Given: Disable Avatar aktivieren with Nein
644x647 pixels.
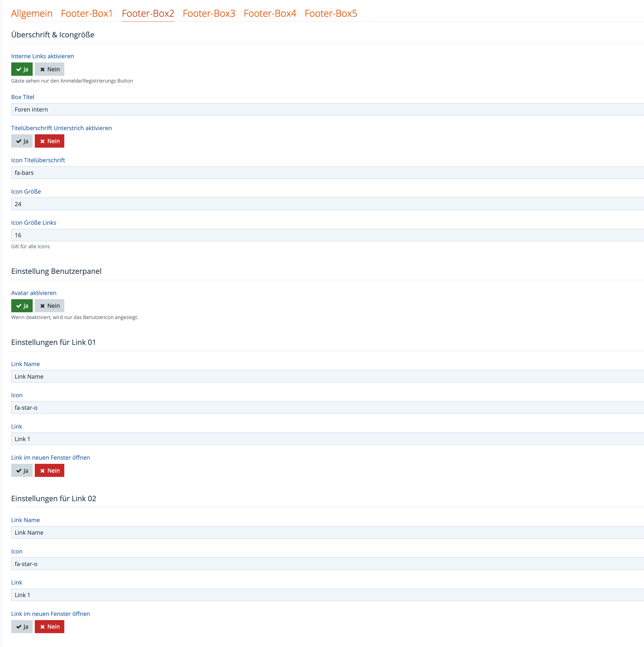Looking at the screenshot, I should (x=50, y=306).
